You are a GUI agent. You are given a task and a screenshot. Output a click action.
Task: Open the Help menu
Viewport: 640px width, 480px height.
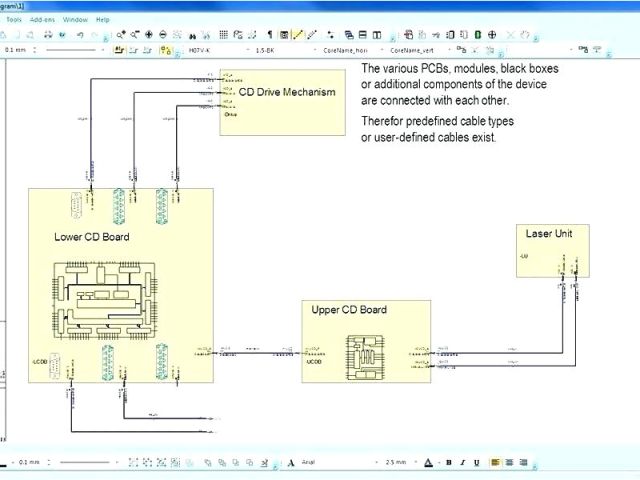[102, 19]
